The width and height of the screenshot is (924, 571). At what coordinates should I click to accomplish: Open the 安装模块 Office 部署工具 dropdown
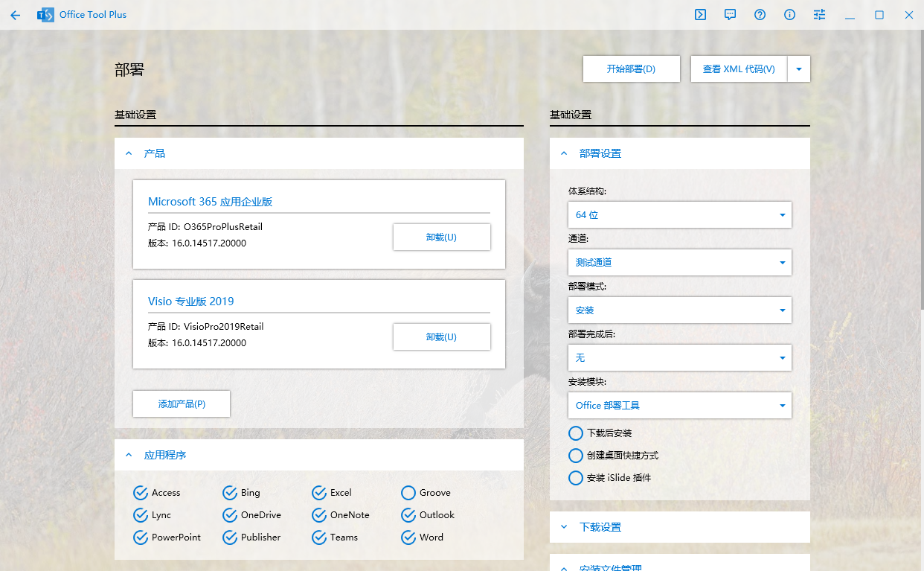(679, 405)
